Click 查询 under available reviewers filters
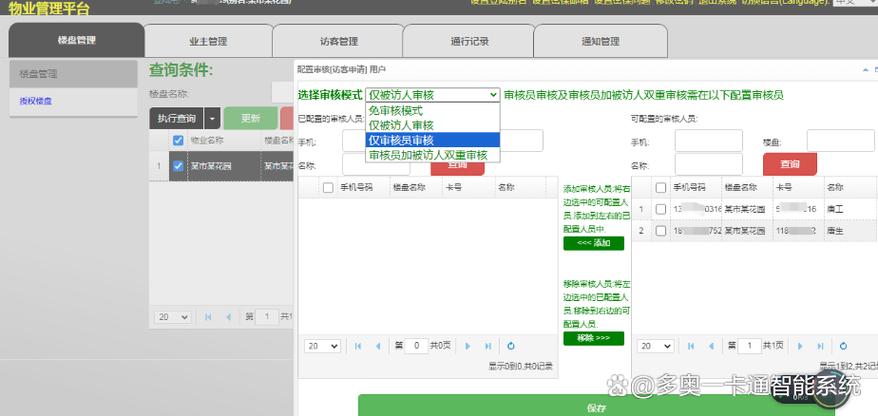This screenshot has width=878, height=416. [790, 164]
